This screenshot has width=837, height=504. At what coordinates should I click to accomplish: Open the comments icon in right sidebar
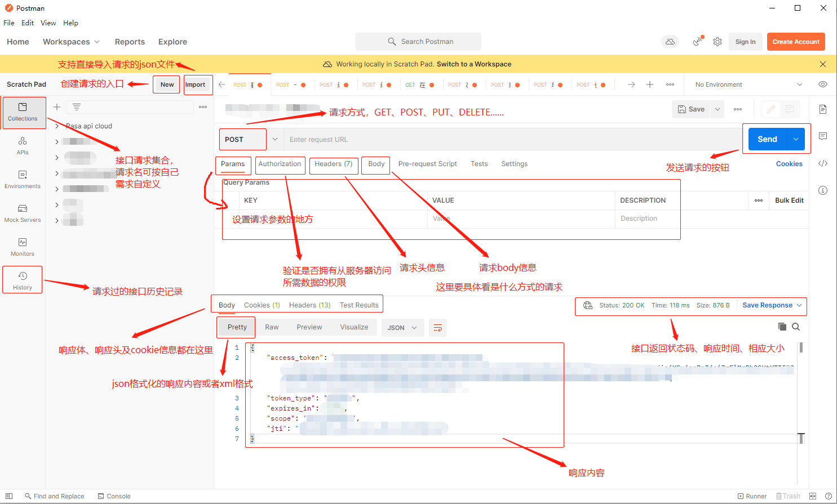pyautogui.click(x=823, y=136)
